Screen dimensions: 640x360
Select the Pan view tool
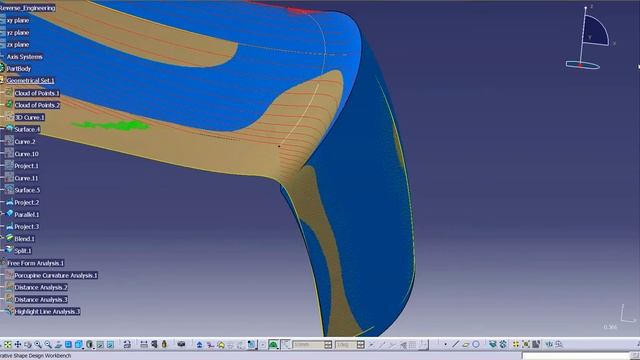[18, 344]
